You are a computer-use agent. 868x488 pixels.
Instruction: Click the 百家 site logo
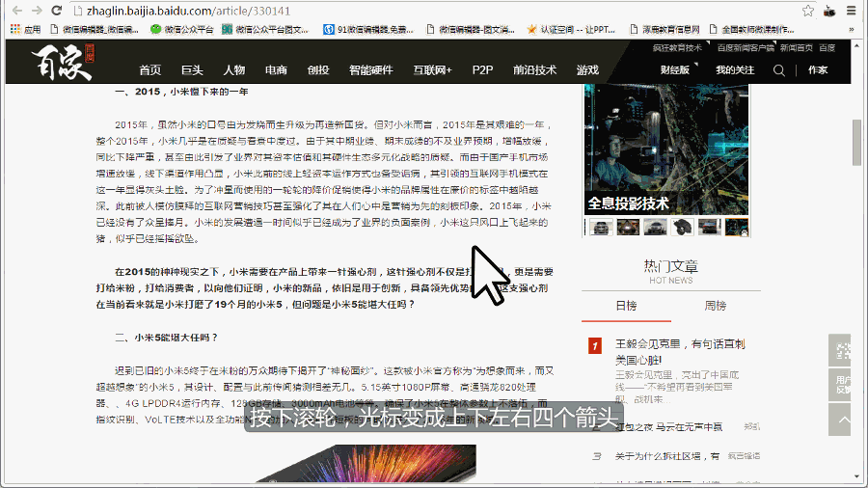pyautogui.click(x=63, y=62)
